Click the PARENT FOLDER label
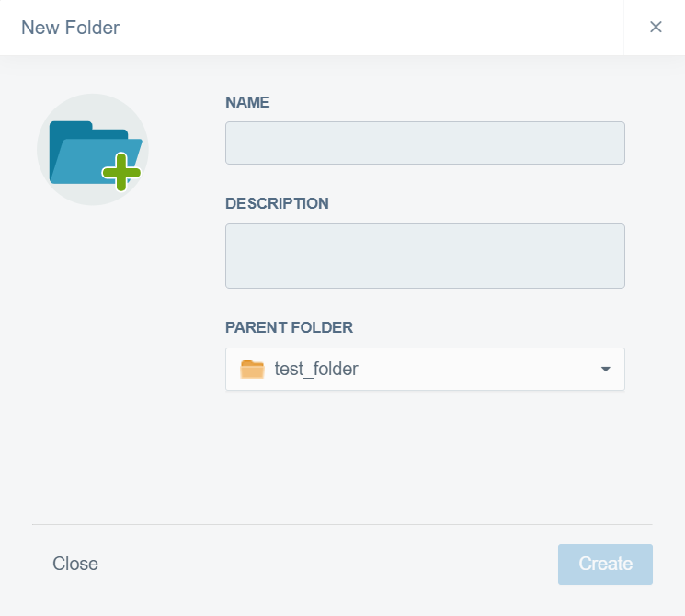The width and height of the screenshot is (685, 616). [289, 327]
